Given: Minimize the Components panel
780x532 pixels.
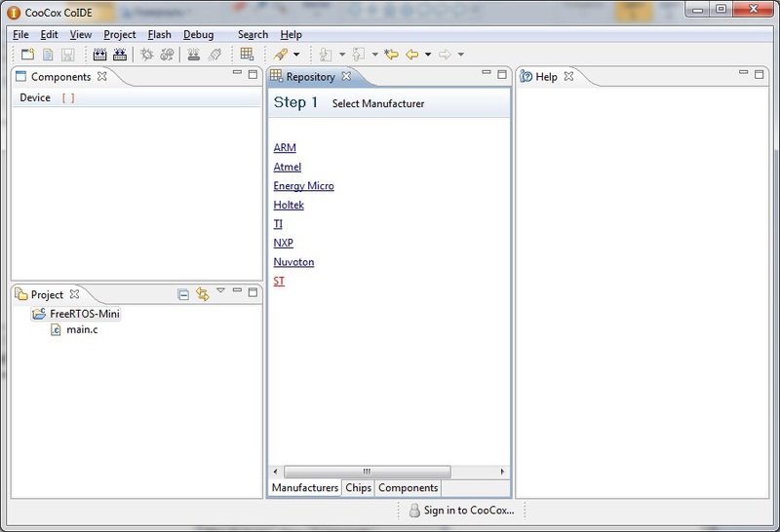Looking at the screenshot, I should (237, 73).
